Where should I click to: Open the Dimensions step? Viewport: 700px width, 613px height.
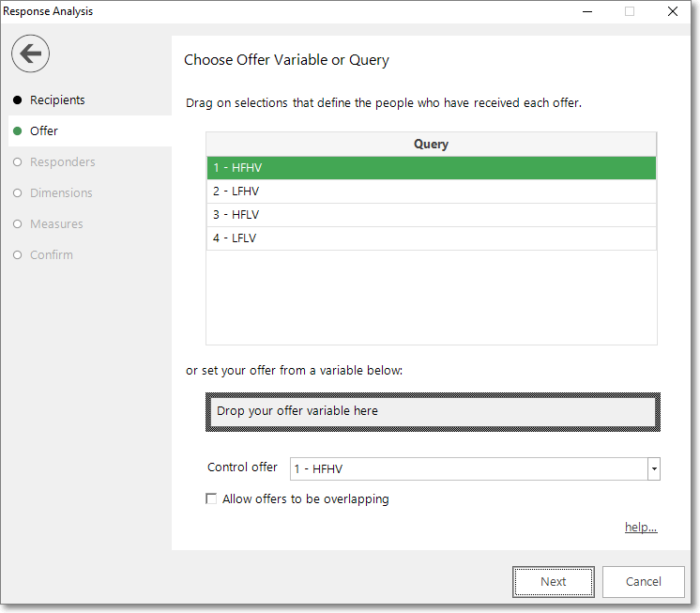[x=61, y=192]
